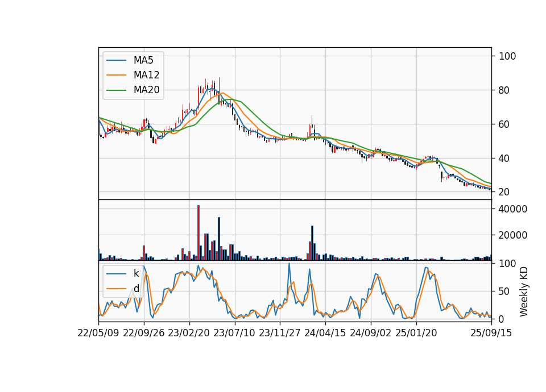Click the tallest volume bar above 40000
This screenshot has width=546, height=392.
point(198,233)
